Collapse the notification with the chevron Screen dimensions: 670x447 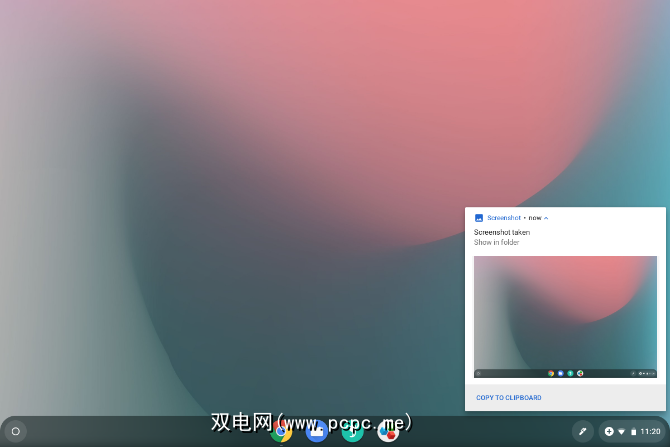pyautogui.click(x=546, y=218)
